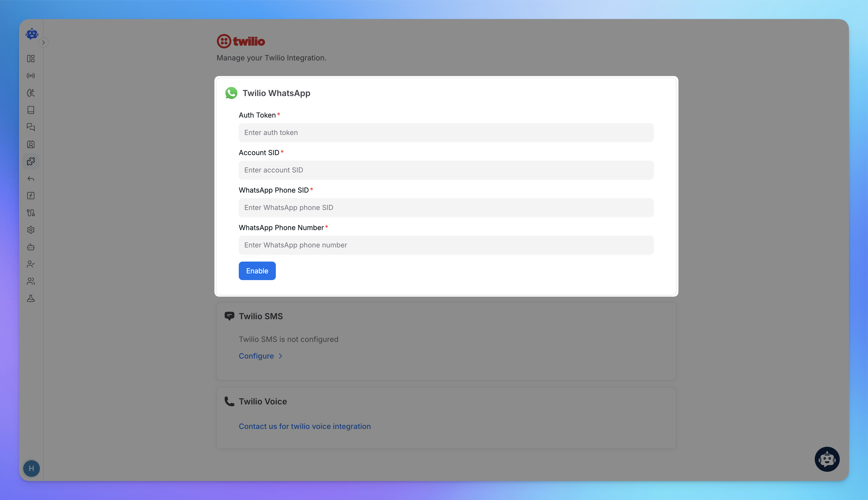Open the small bot icon in sidebar
This screenshot has width=868, height=500.
click(x=31, y=247)
